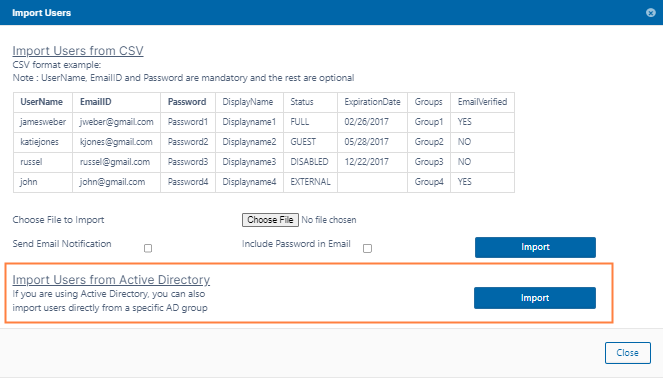This screenshot has height=378, width=663.
Task: Click the EXTERNAL status cell
Action: tap(310, 182)
